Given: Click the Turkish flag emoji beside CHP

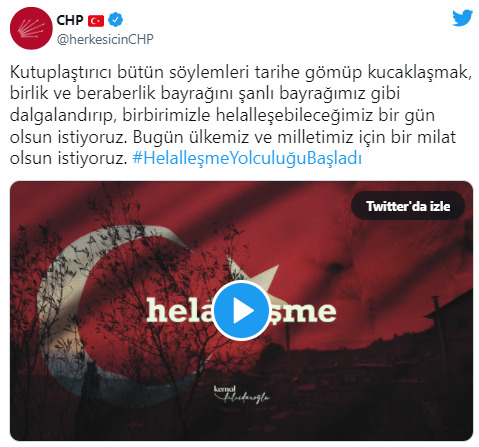Looking at the screenshot, I should pyautogui.click(x=96, y=21).
